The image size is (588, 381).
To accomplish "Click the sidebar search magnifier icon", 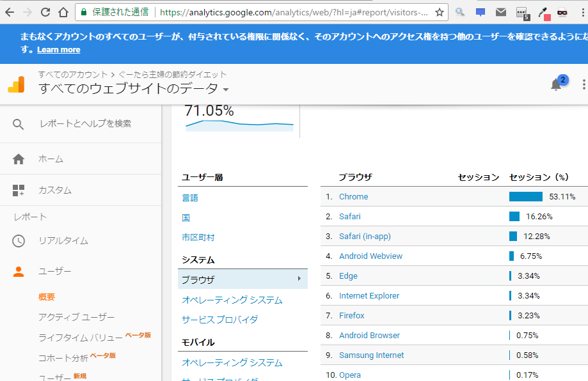I will [x=18, y=124].
